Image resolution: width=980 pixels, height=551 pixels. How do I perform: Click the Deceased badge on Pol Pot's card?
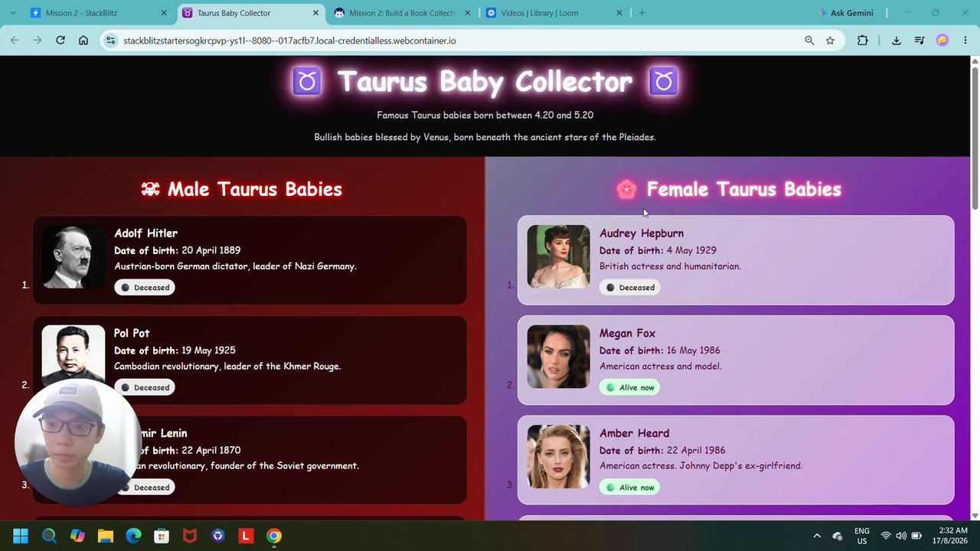145,387
